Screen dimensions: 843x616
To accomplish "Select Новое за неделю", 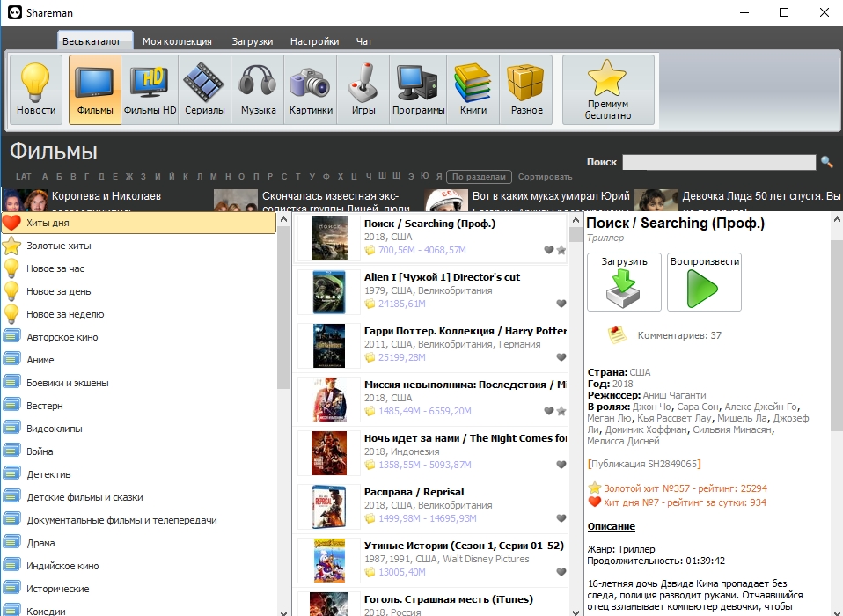I will click(139, 314).
